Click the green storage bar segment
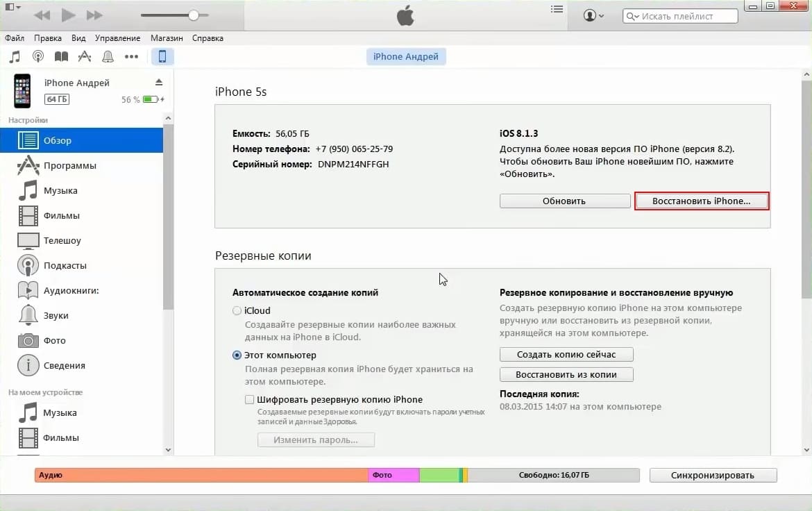 439,475
